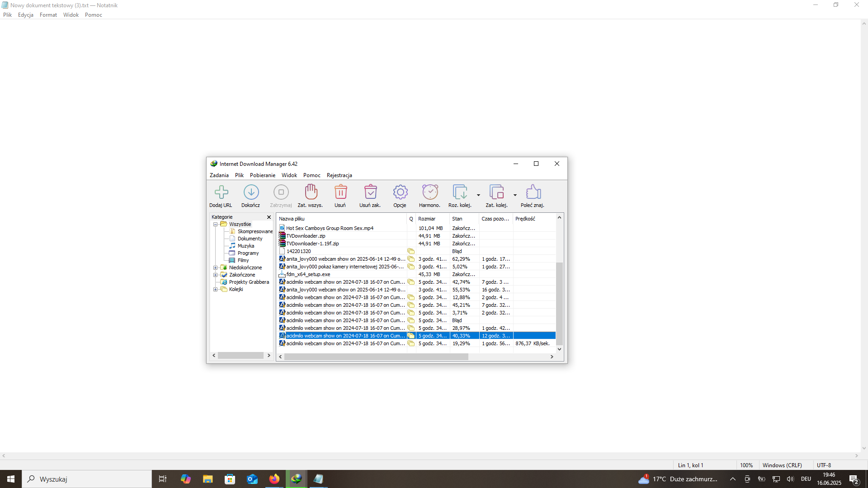Expand the Niedokończone tree node
This screenshot has width=868, height=488.
[x=216, y=268]
